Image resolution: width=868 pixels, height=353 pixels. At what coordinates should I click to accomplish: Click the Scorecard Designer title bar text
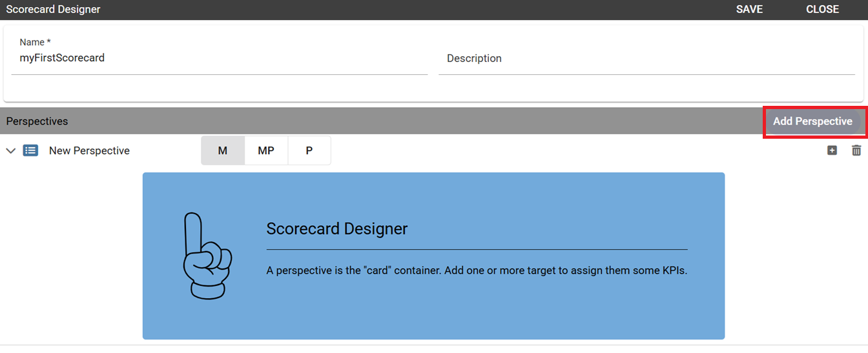coord(53,10)
